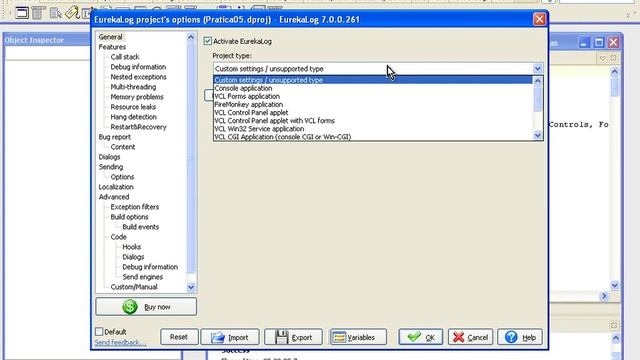Image resolution: width=640 pixels, height=360 pixels.
Task: Select Send engines tree item
Action: click(x=142, y=277)
